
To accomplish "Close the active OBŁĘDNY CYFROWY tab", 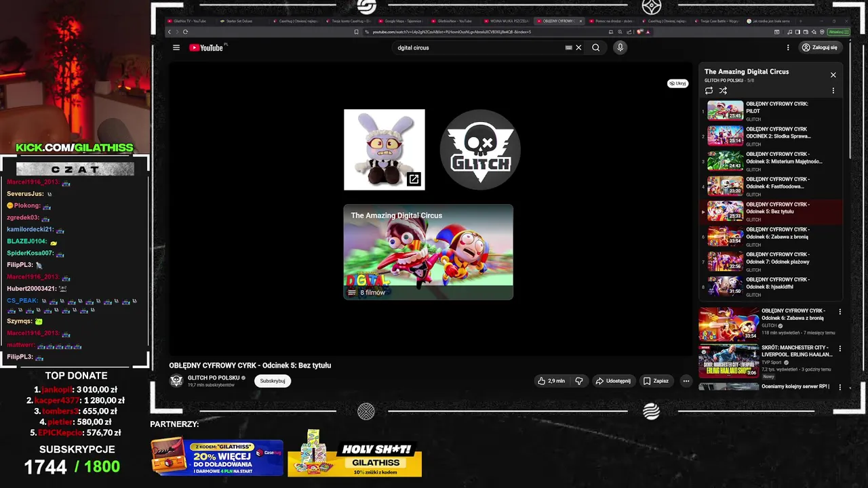I will click(580, 21).
